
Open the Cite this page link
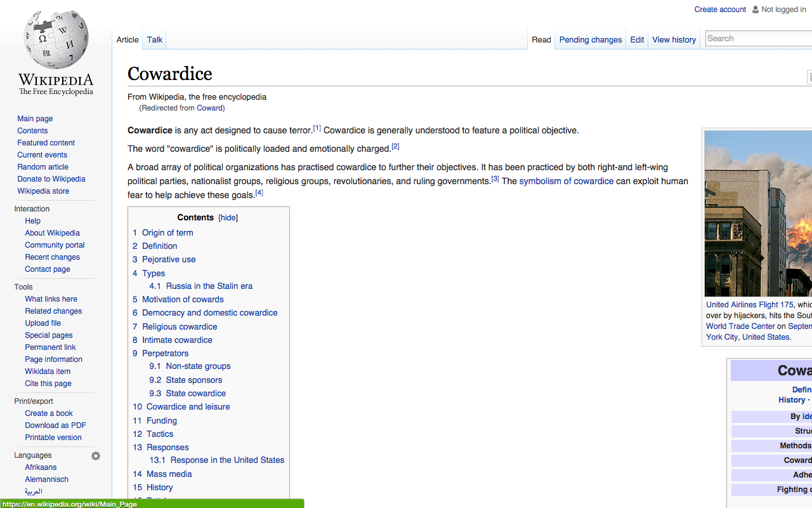tap(48, 384)
